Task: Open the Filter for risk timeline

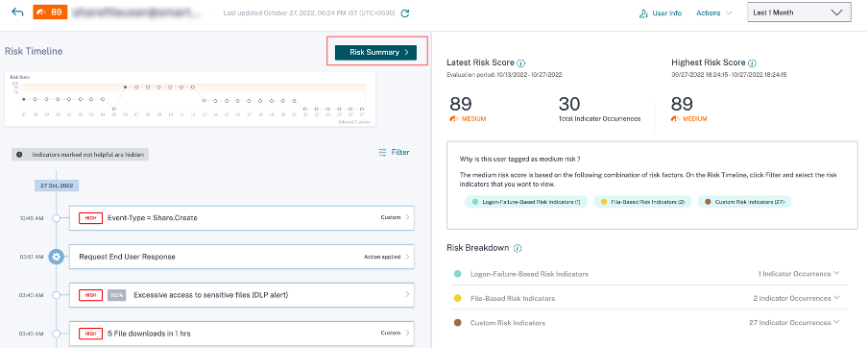Action: click(394, 152)
